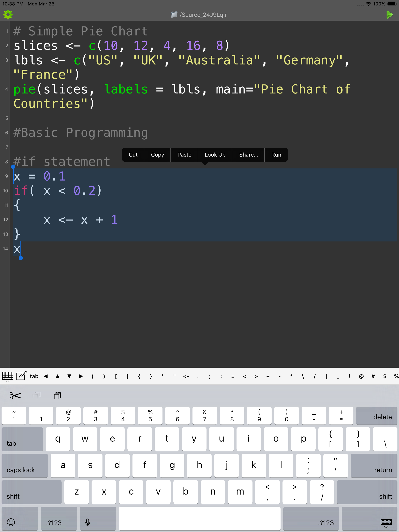The image size is (399, 532).
Task: Toggle the left shift key
Action: (31, 492)
